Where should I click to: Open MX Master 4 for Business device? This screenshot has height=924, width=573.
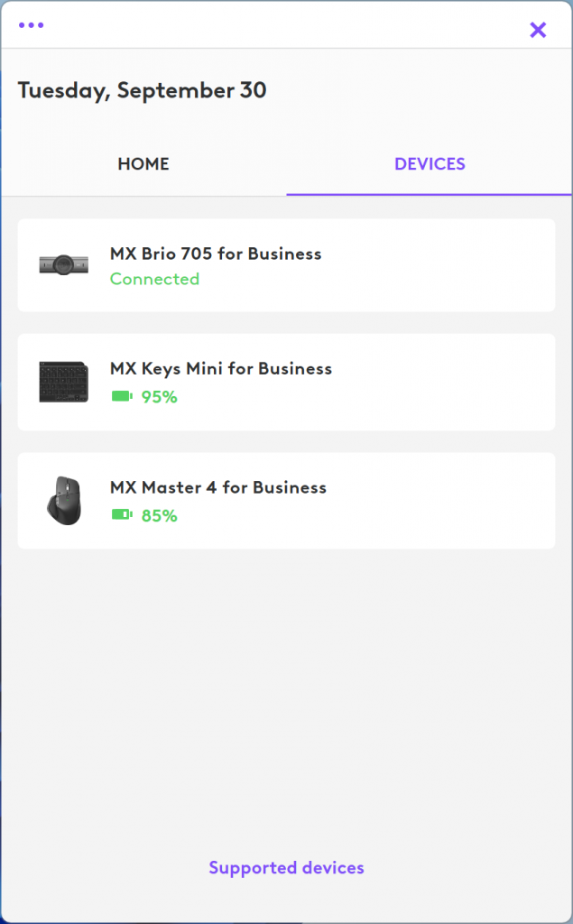pyautogui.click(x=218, y=487)
